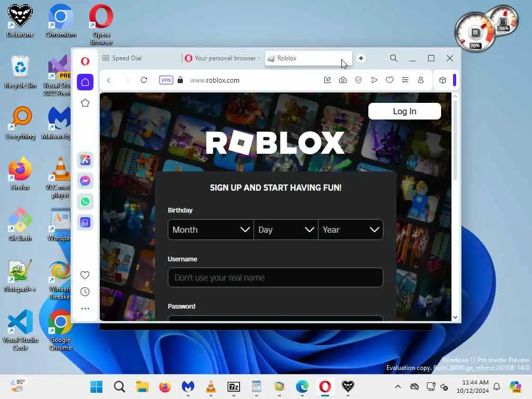
Task: Open the heart icon in lower sidebar
Action: pyautogui.click(x=85, y=275)
